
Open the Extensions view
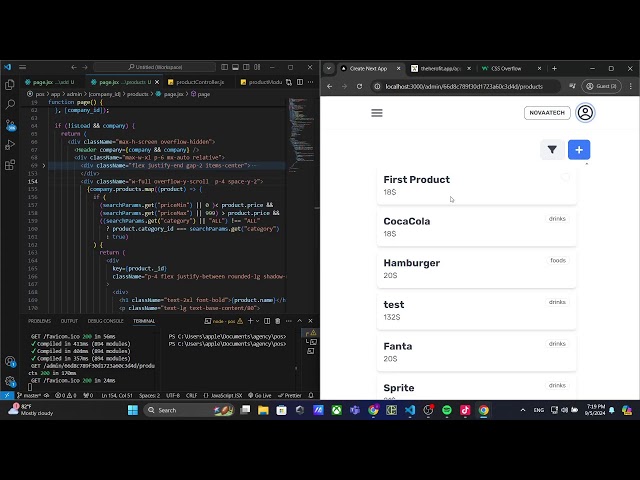coord(10,165)
